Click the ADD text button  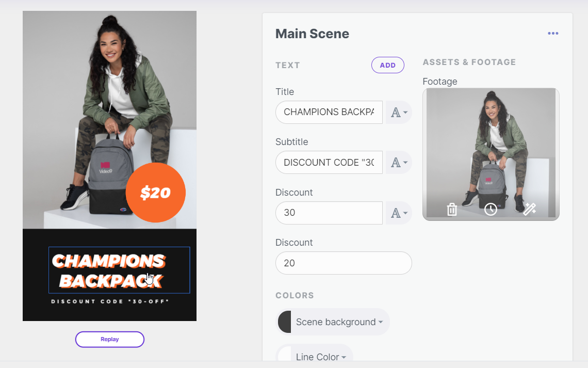tap(387, 65)
